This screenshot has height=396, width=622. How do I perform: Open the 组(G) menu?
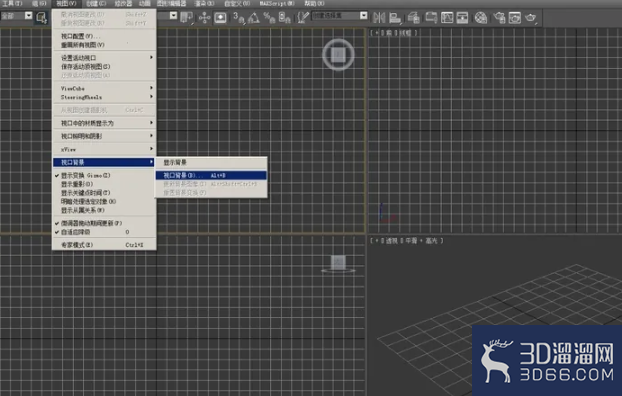[x=39, y=4]
